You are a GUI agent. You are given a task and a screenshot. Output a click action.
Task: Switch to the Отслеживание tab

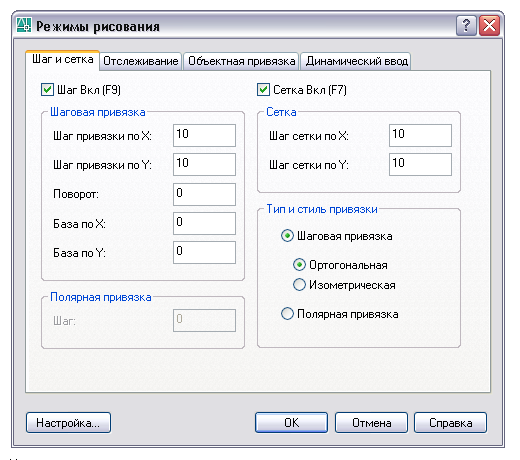[141, 61]
